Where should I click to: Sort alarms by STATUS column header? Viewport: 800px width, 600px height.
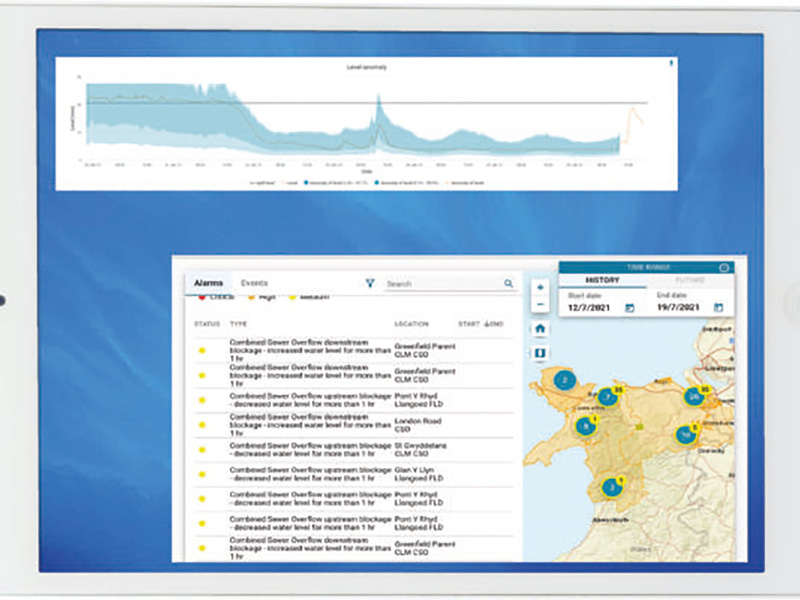click(x=206, y=324)
